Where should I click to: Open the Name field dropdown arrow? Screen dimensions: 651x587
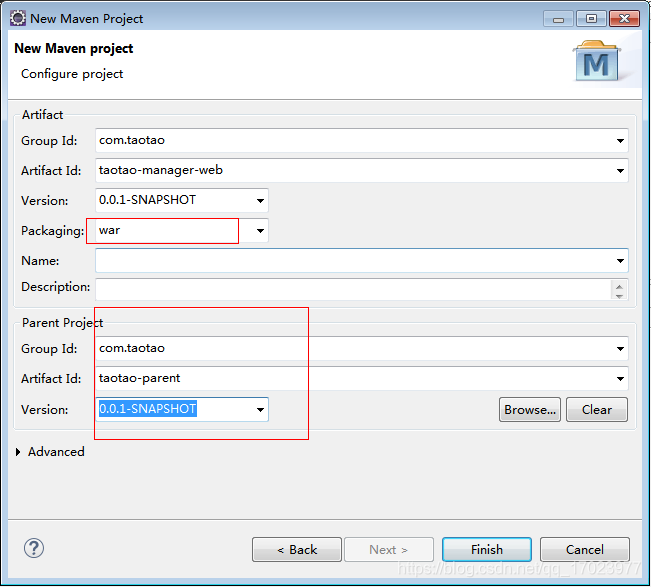pyautogui.click(x=620, y=261)
